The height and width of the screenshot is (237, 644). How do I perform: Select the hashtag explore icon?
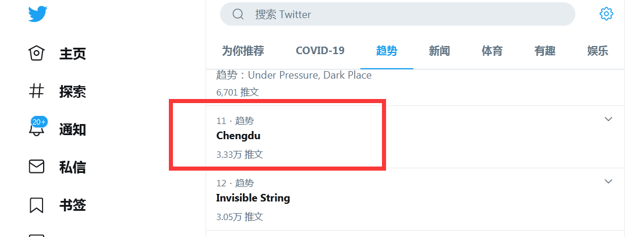(x=36, y=91)
